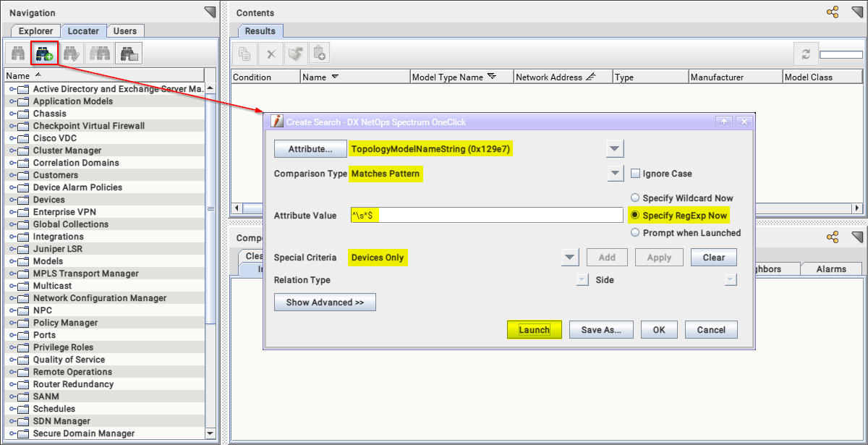Click the copy icon in Results toolbar
The image size is (868, 445).
[244, 54]
